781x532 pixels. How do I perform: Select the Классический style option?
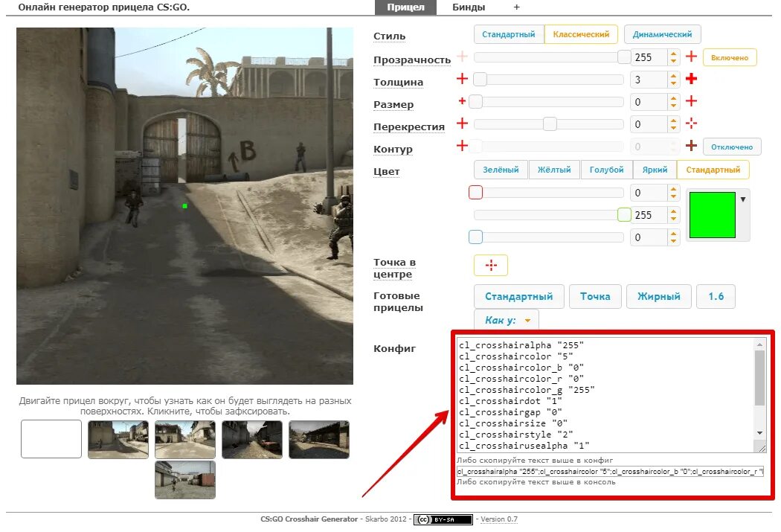click(581, 34)
